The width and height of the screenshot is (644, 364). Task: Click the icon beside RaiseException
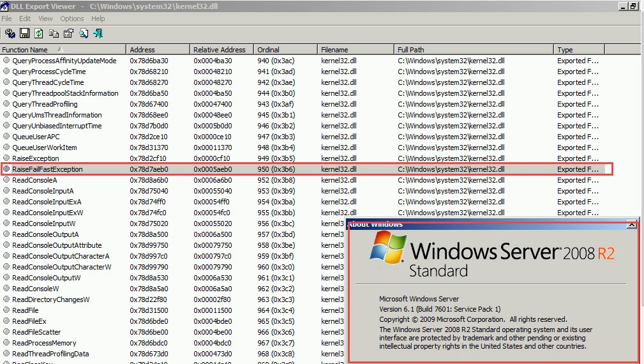coord(6,158)
